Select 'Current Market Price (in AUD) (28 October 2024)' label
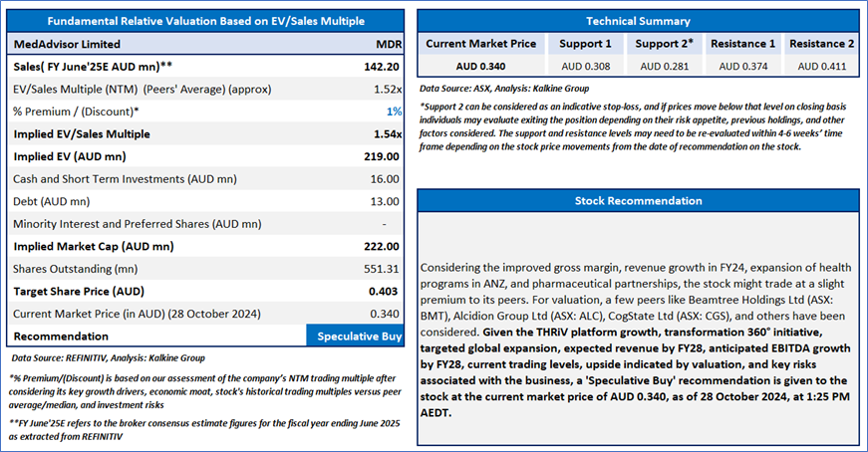Viewport: 868px width, 452px height. [x=137, y=314]
